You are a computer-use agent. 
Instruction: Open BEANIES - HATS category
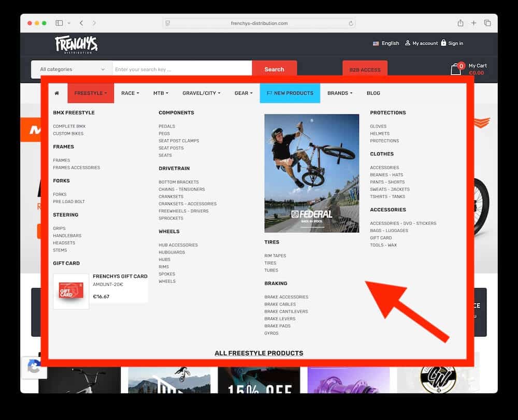point(386,175)
